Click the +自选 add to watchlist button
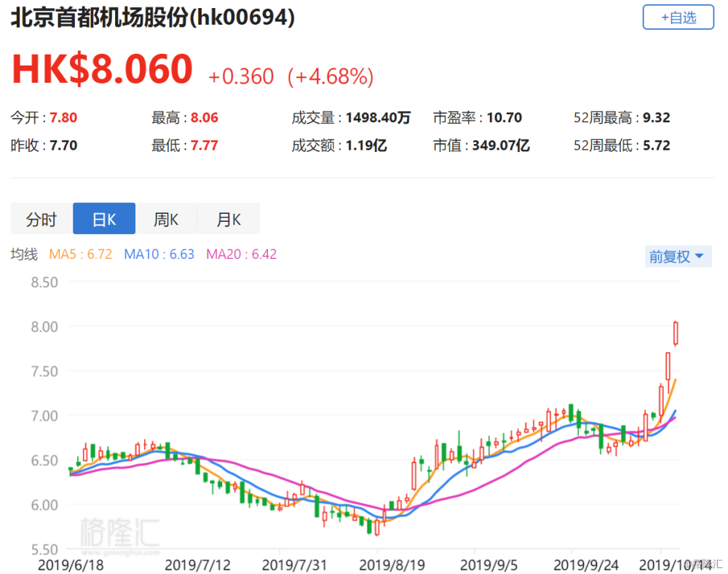Screen dimensions: 728x574 pyautogui.click(x=678, y=17)
